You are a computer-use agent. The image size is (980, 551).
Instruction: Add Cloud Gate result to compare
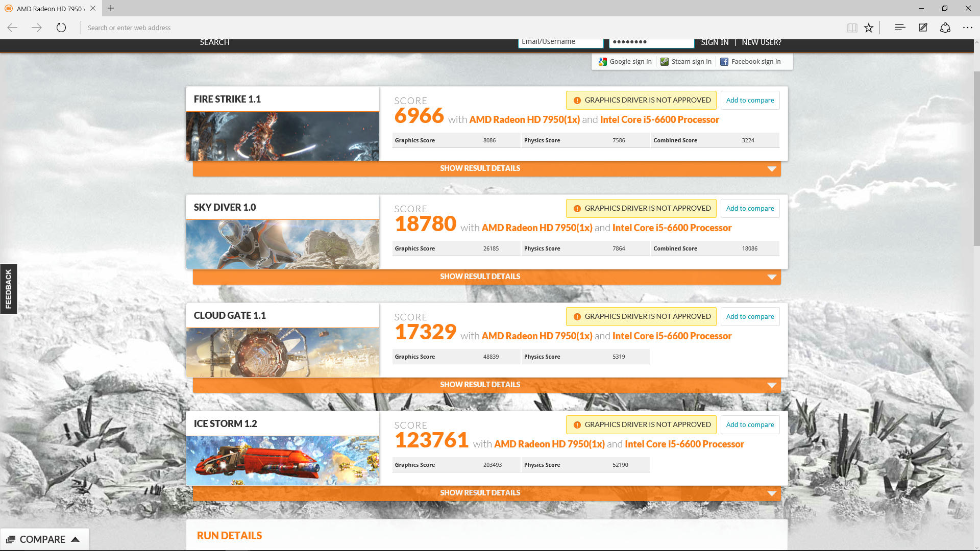coord(750,316)
